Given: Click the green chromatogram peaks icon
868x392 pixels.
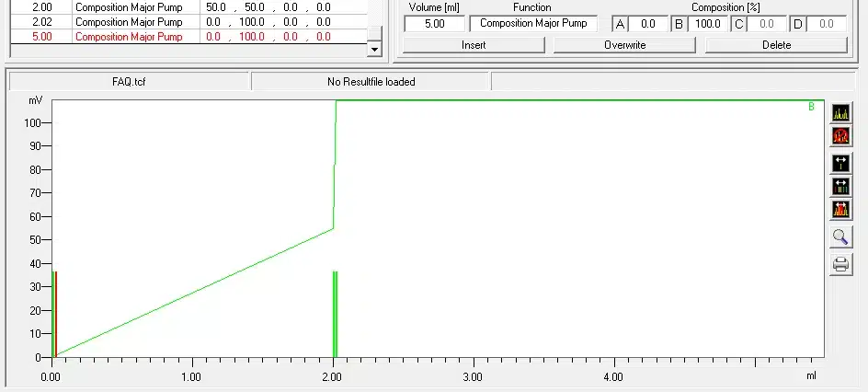Looking at the screenshot, I should tap(840, 113).
